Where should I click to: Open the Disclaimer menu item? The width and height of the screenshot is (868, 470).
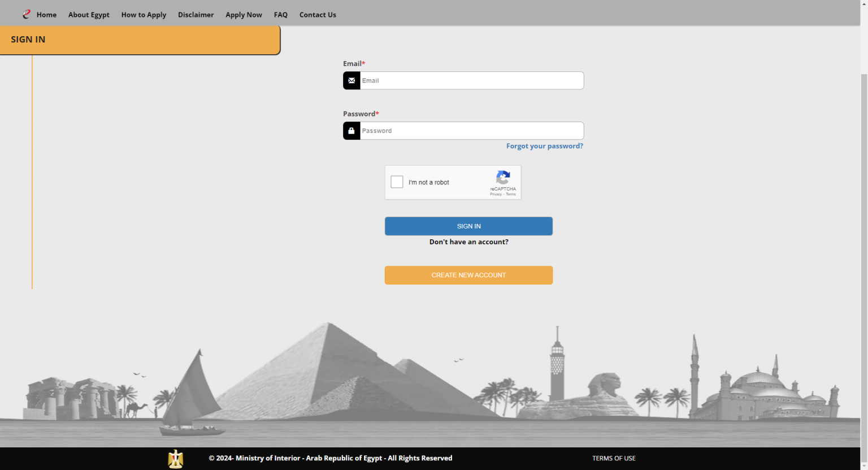point(196,15)
